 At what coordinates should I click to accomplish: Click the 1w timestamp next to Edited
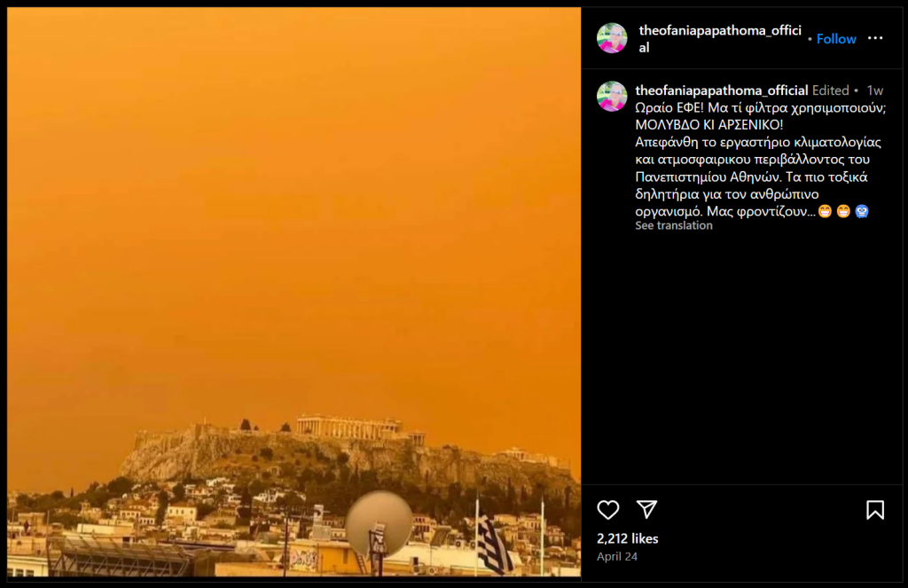(x=874, y=90)
